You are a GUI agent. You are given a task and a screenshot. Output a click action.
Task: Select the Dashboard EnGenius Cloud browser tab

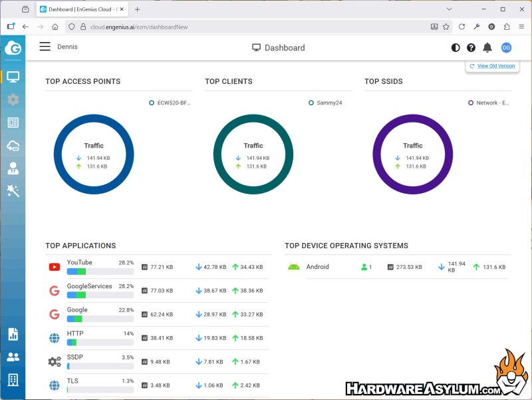[x=81, y=9]
